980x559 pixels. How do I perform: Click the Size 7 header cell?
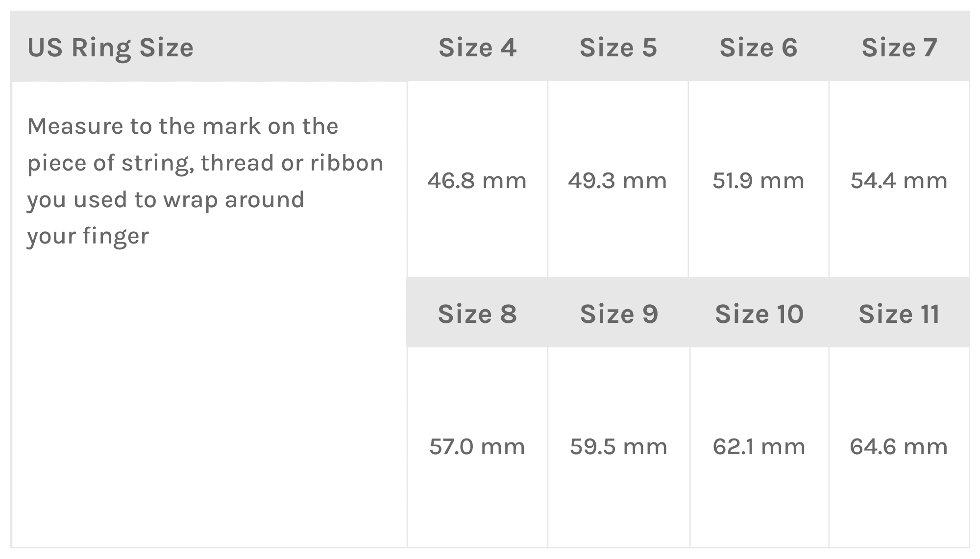tap(899, 48)
